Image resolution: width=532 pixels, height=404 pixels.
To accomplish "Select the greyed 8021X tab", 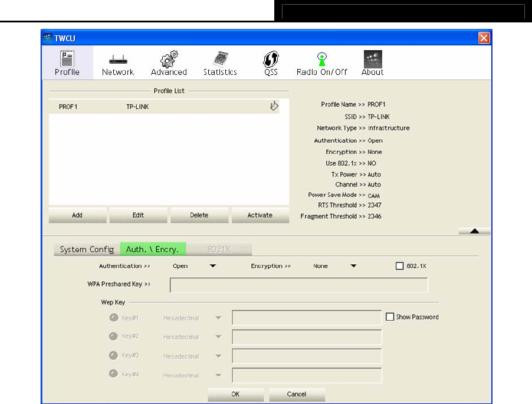I will [219, 249].
